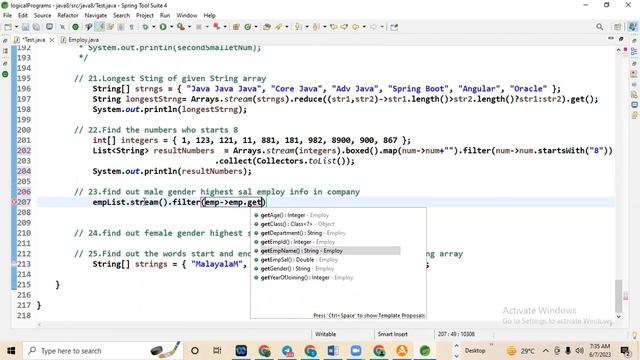
Task: Click in the Windows taskbar search box
Action: pyautogui.click(x=103, y=351)
